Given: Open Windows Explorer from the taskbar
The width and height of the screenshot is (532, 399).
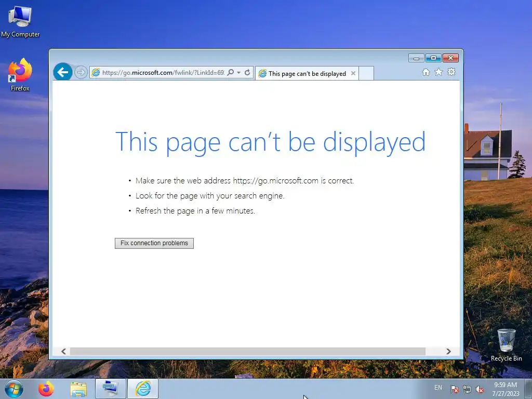Looking at the screenshot, I should [x=78, y=389].
